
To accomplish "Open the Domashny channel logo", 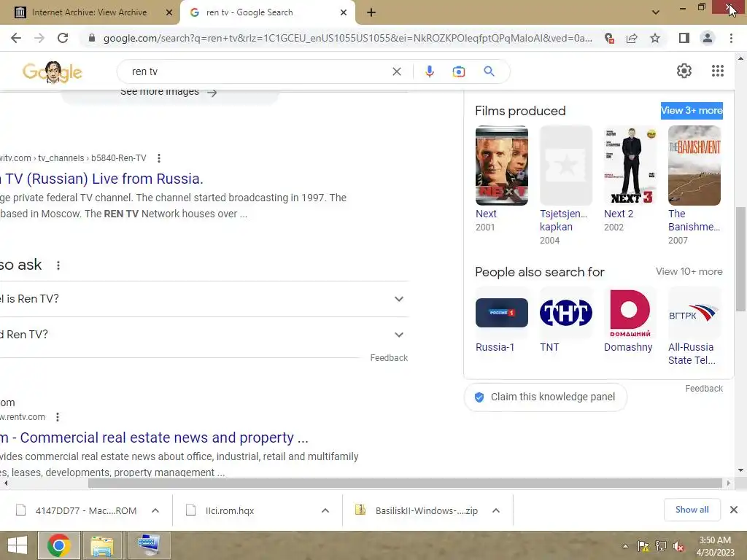I will 630,313.
